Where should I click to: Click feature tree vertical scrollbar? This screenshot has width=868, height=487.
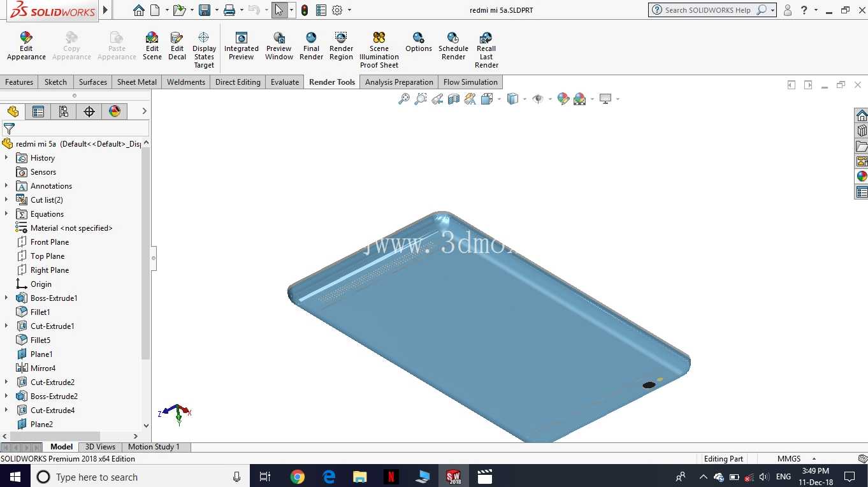[146, 253]
